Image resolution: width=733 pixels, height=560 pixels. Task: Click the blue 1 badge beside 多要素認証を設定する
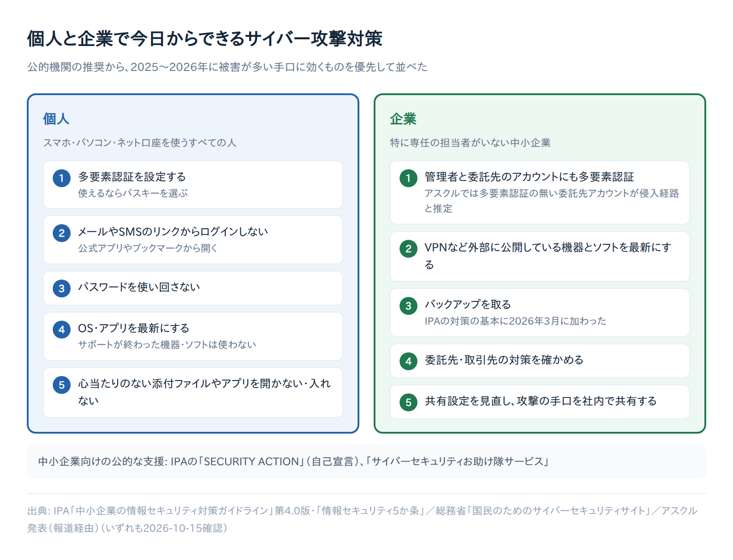click(x=62, y=178)
